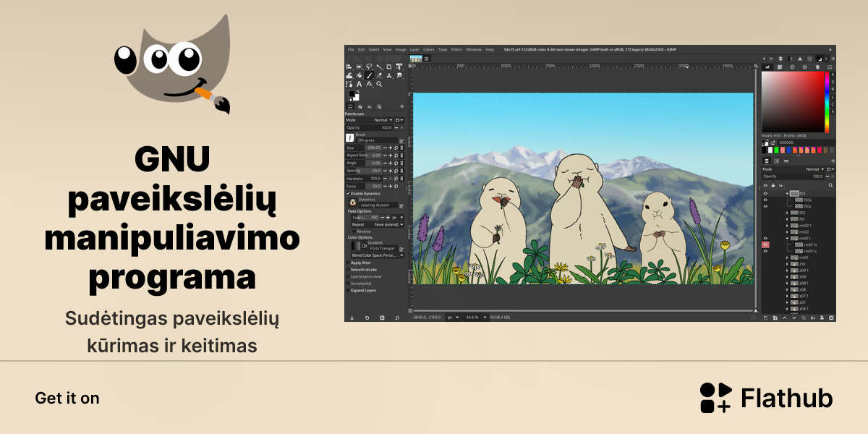
Task: Click the foreground black color swatch
Action: point(352,94)
